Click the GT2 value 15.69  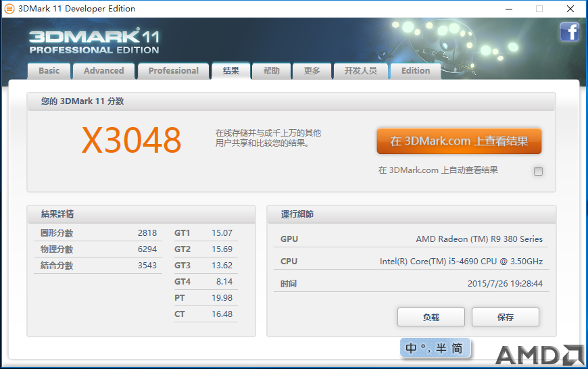coord(222,249)
